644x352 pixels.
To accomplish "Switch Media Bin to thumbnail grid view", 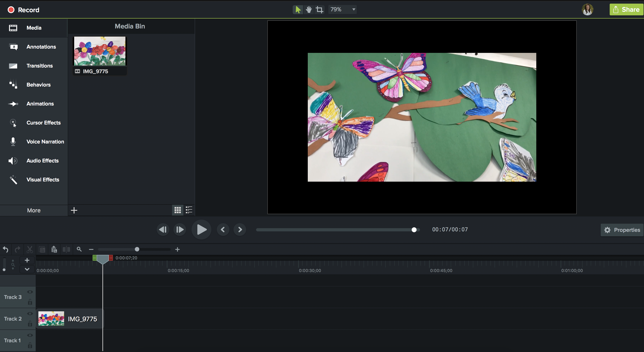I will coord(177,210).
